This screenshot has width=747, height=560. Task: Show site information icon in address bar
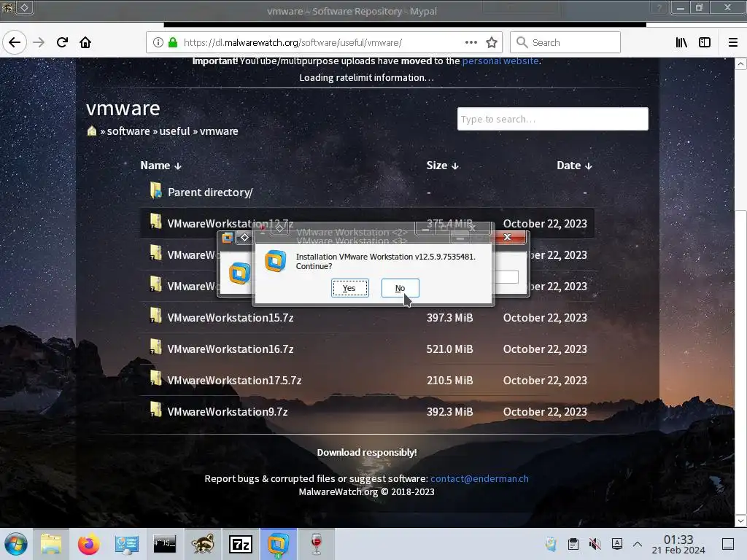point(158,42)
